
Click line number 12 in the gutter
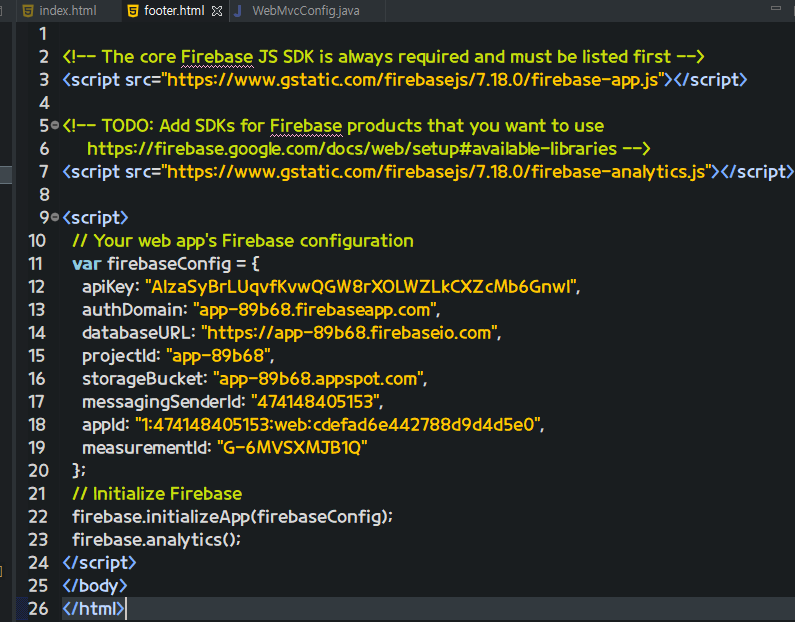[37, 286]
